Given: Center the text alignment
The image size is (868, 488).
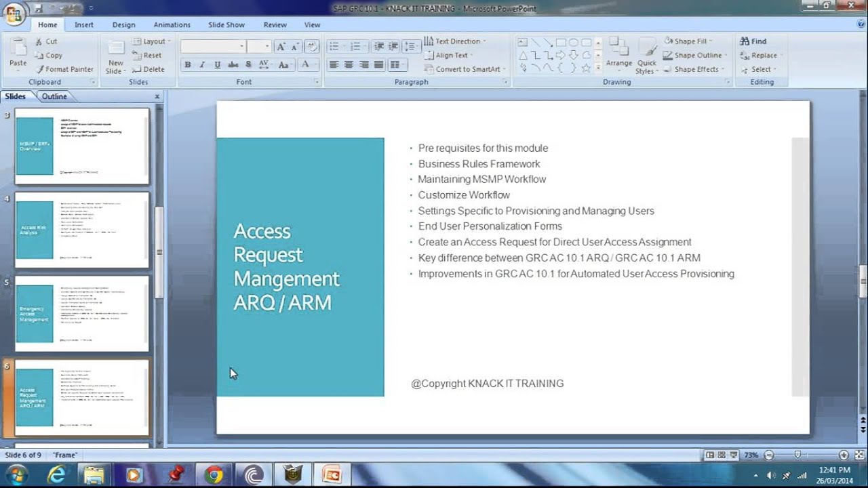Looking at the screenshot, I should 349,65.
